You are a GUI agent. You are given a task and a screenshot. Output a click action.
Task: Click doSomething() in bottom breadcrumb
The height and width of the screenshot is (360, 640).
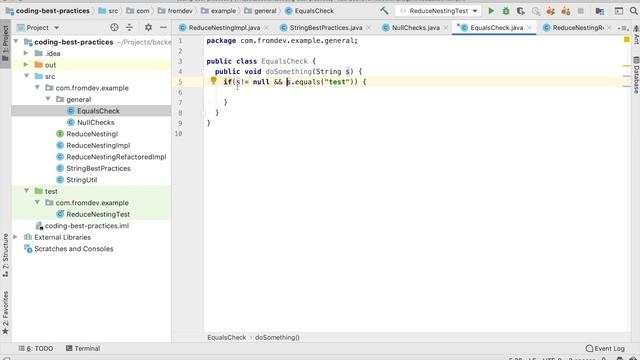277,337
